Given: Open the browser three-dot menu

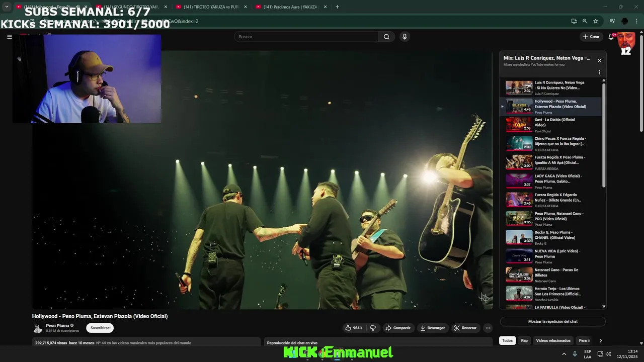Looking at the screenshot, I should [637, 21].
